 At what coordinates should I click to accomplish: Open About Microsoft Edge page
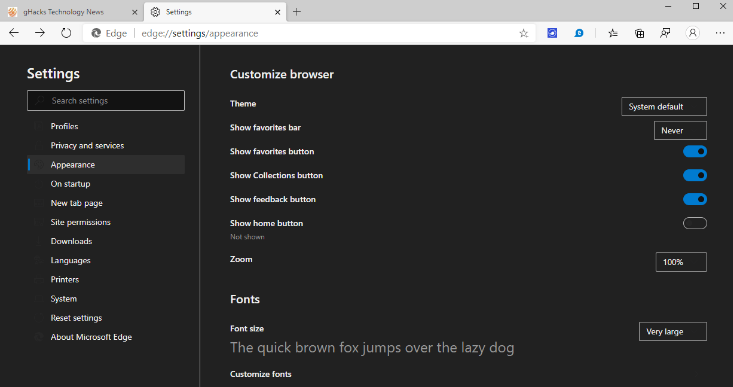106,337
